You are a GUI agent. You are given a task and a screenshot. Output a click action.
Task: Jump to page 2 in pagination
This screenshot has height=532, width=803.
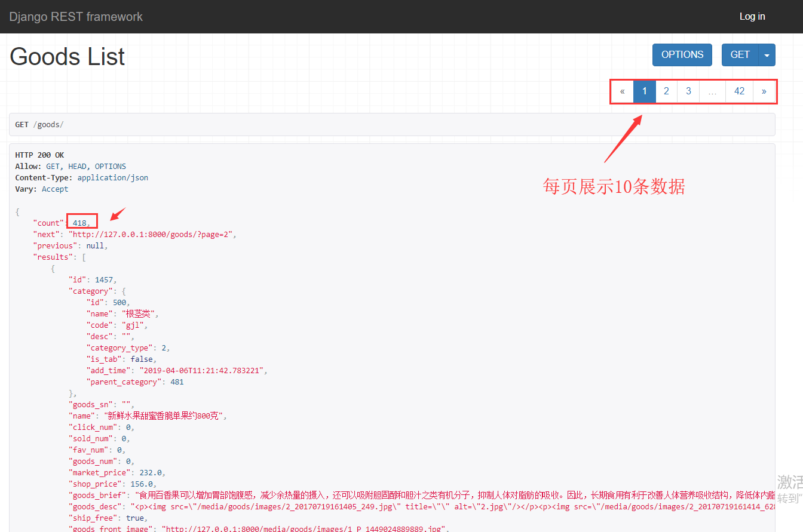coord(666,91)
